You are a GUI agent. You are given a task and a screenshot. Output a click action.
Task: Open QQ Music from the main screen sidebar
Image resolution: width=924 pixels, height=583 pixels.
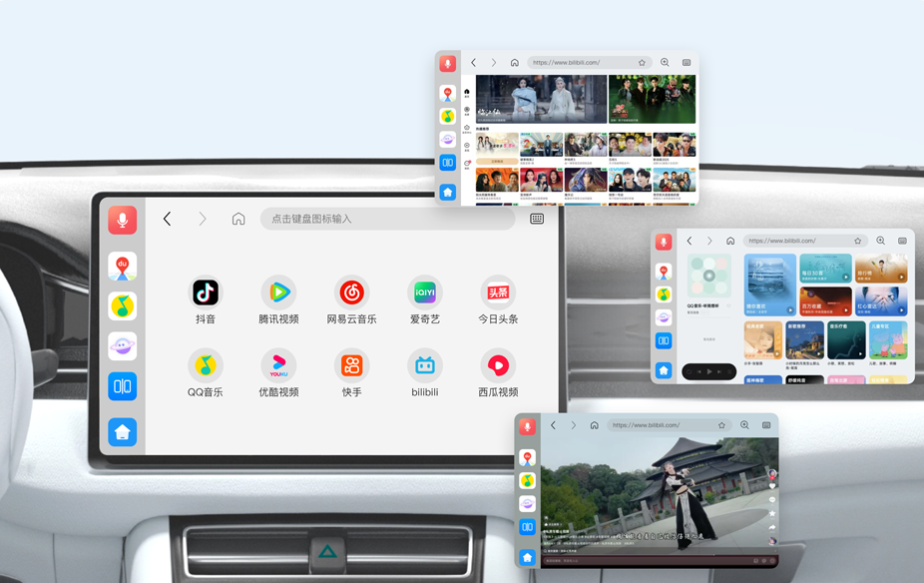click(x=123, y=305)
